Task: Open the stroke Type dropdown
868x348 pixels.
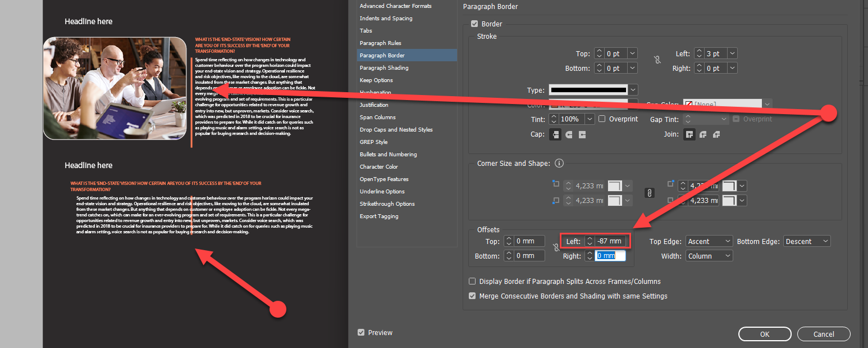Action: 632,89
